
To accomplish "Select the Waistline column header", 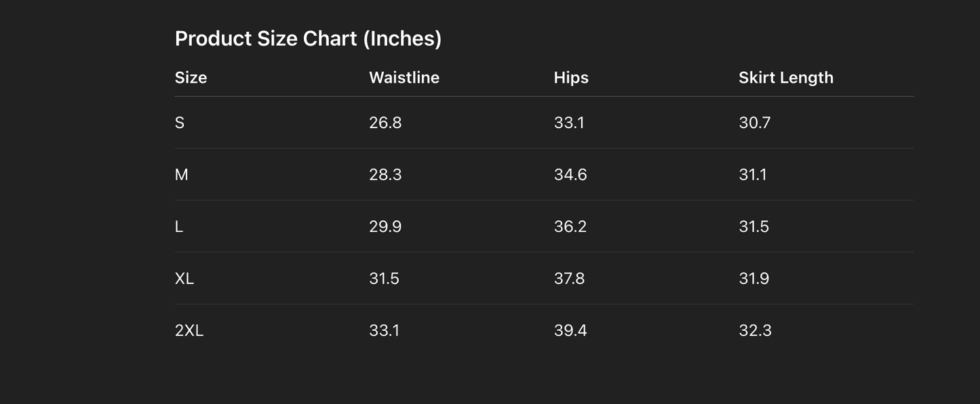I will (x=404, y=77).
